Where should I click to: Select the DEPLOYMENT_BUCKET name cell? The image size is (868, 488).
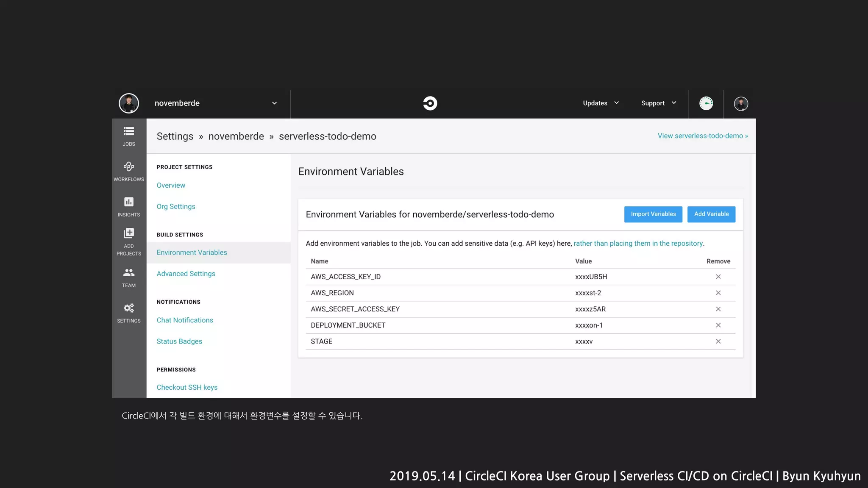348,325
